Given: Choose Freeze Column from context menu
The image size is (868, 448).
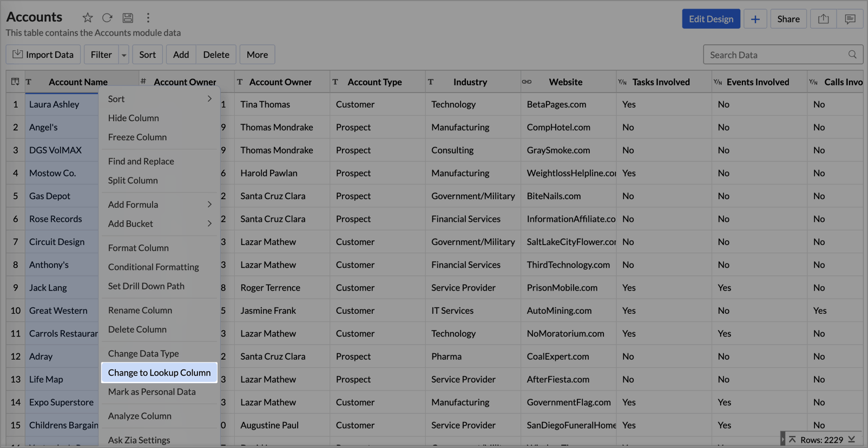Looking at the screenshot, I should pyautogui.click(x=137, y=137).
